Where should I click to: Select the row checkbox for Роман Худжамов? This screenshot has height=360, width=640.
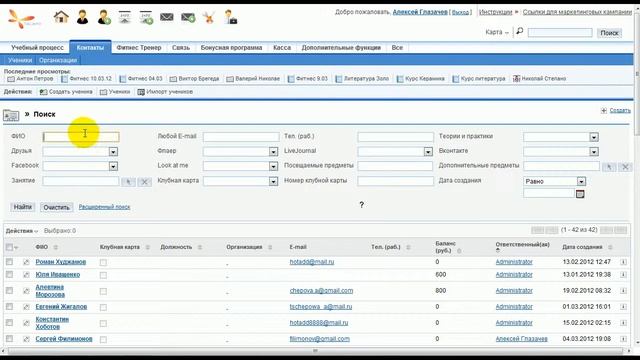(x=9, y=262)
